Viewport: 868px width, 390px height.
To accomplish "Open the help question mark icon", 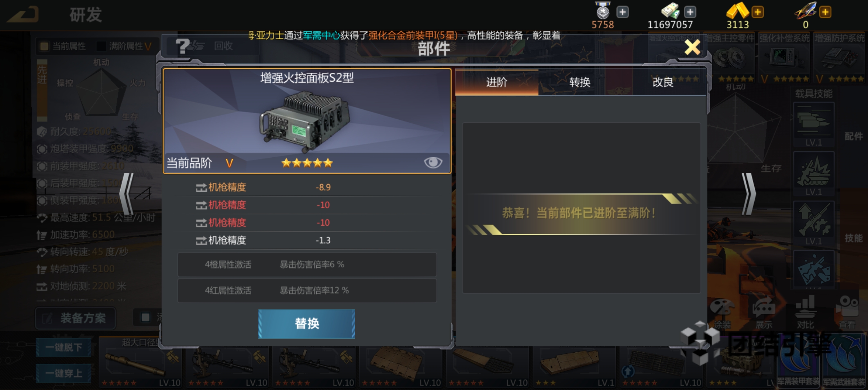I will (x=182, y=47).
